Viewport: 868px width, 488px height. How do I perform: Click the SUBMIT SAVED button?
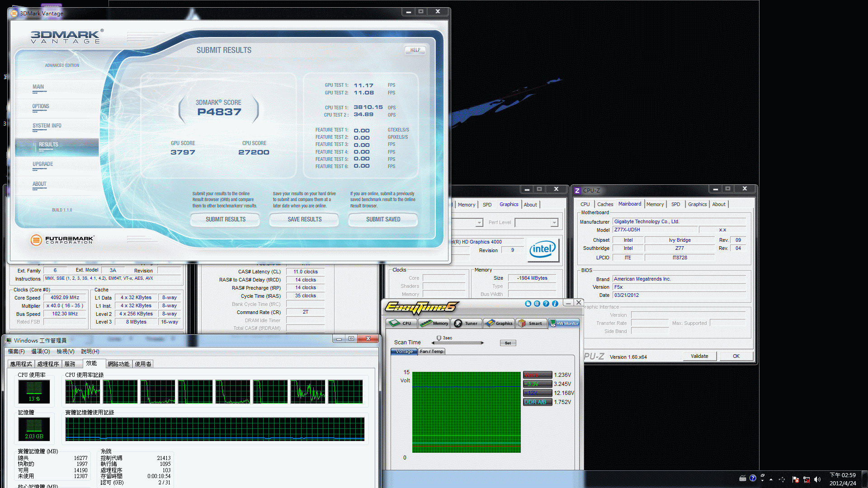[x=383, y=220]
